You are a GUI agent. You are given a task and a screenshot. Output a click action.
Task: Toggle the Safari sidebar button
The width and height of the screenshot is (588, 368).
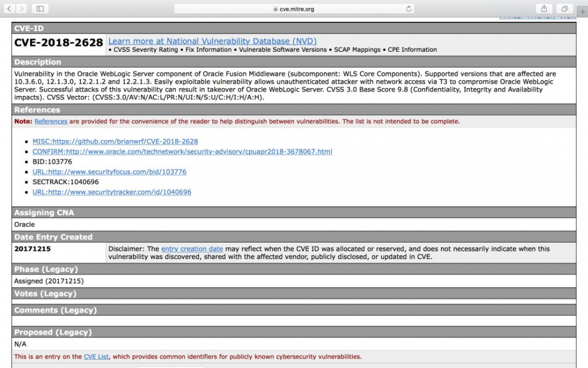40,9
